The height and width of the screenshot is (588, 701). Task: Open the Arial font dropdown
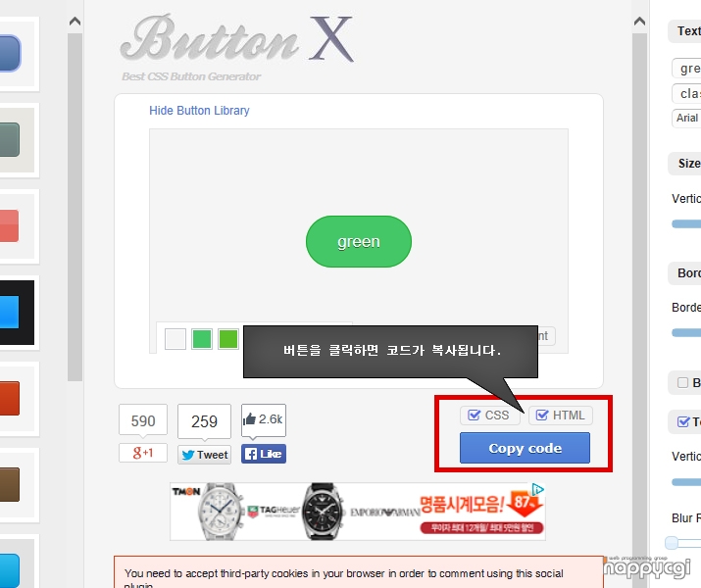point(686,118)
